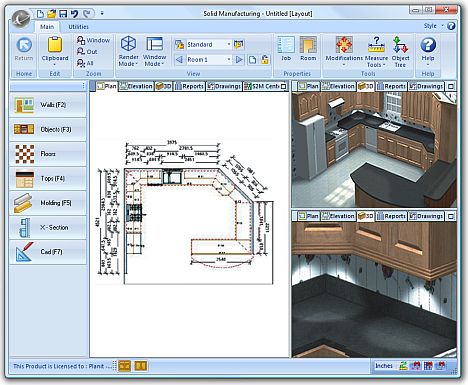Click the Zoom All button
The width and height of the screenshot is (468, 385).
tap(85, 63)
